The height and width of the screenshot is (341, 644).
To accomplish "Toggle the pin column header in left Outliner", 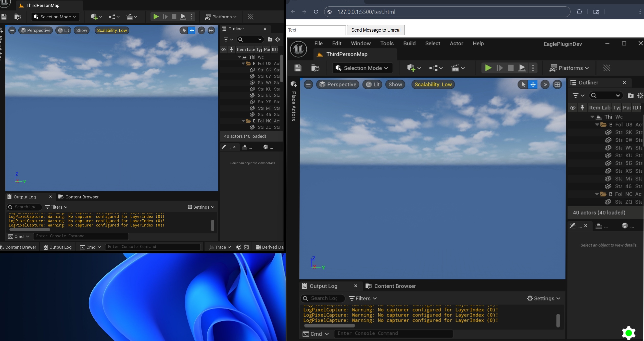I will [231, 49].
